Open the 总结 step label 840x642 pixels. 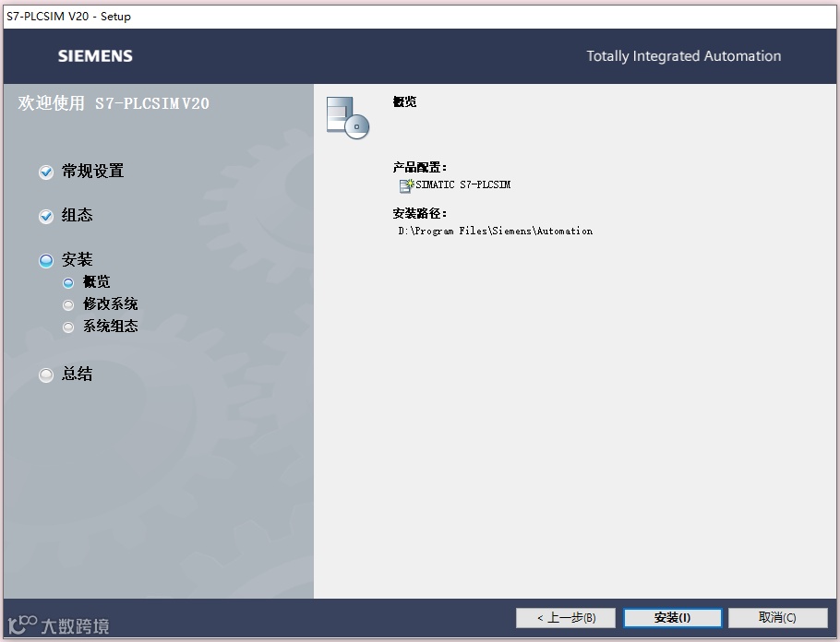click(x=78, y=374)
